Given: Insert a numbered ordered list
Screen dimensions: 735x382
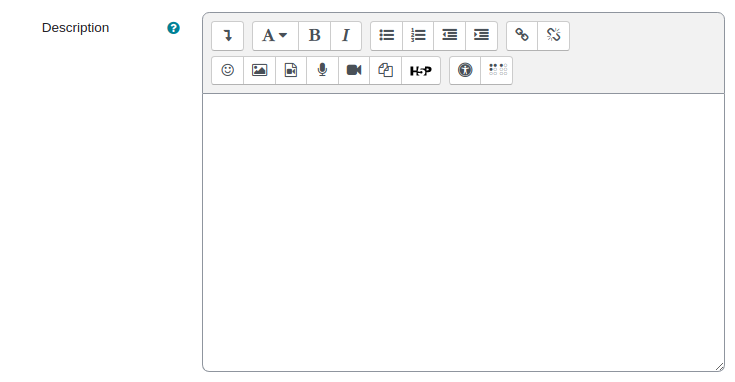Looking at the screenshot, I should tap(418, 36).
